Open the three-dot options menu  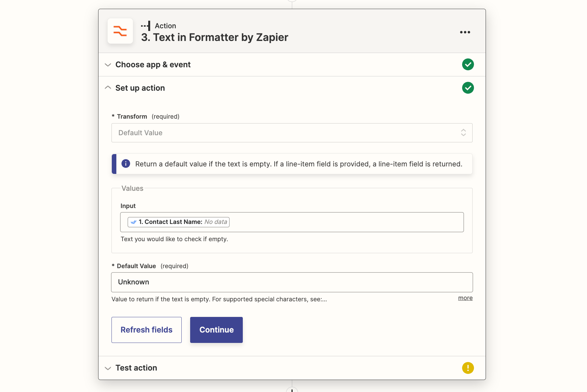[x=465, y=32]
